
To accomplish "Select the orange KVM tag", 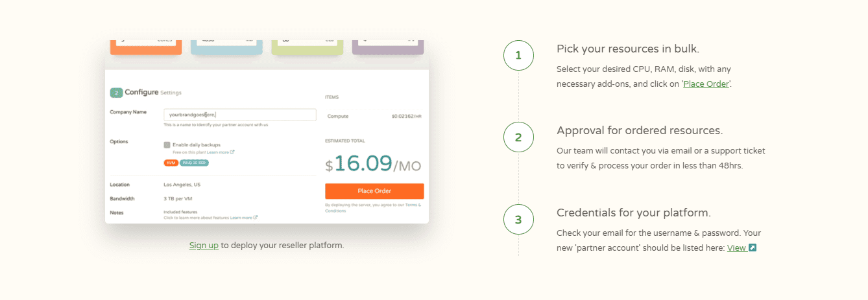I will (x=171, y=163).
